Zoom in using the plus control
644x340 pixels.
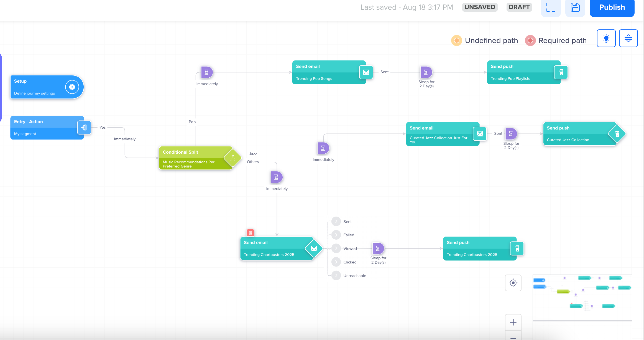coord(513,322)
